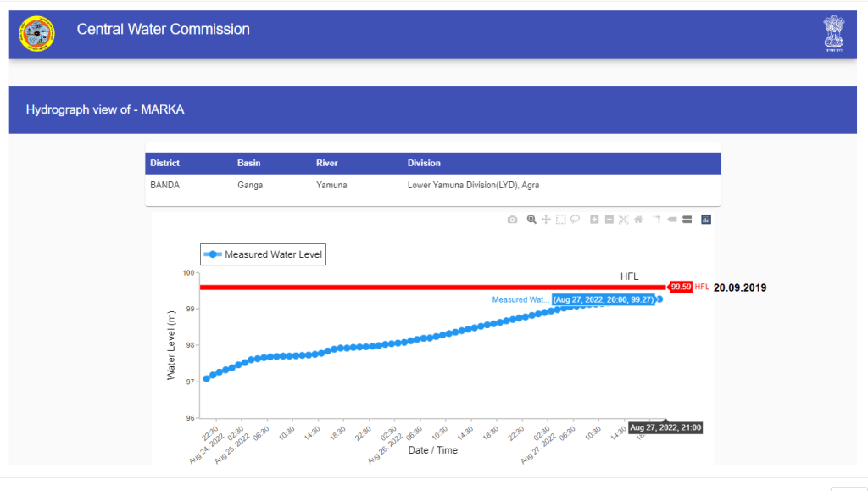Click the Central Water Commission logo

pyautogui.click(x=36, y=33)
